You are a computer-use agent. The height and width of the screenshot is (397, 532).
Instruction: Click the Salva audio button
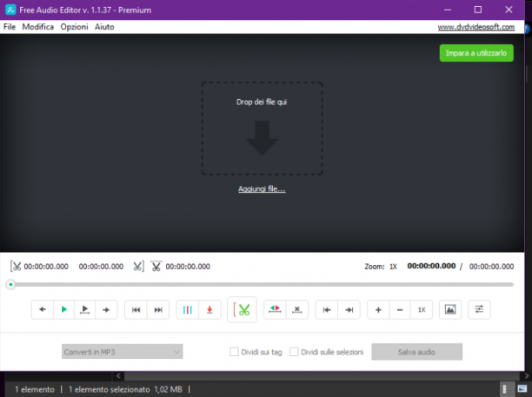point(416,352)
